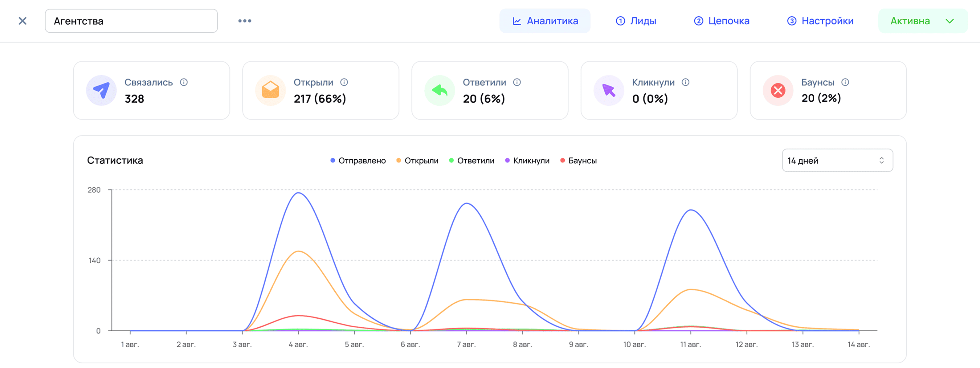Click the 7 авг. axis label
This screenshot has height=368, width=980.
[466, 344]
